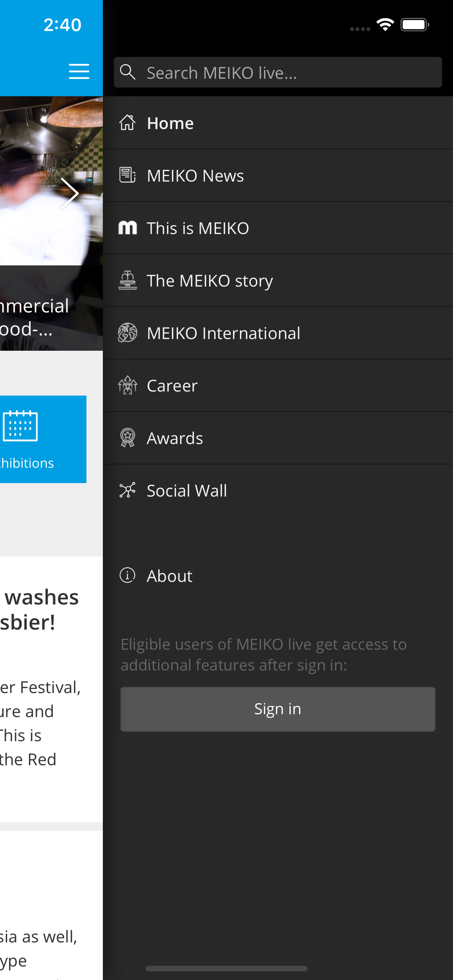This screenshot has width=453, height=980.
Task: Open The MEIKO story entry
Action: 278,280
